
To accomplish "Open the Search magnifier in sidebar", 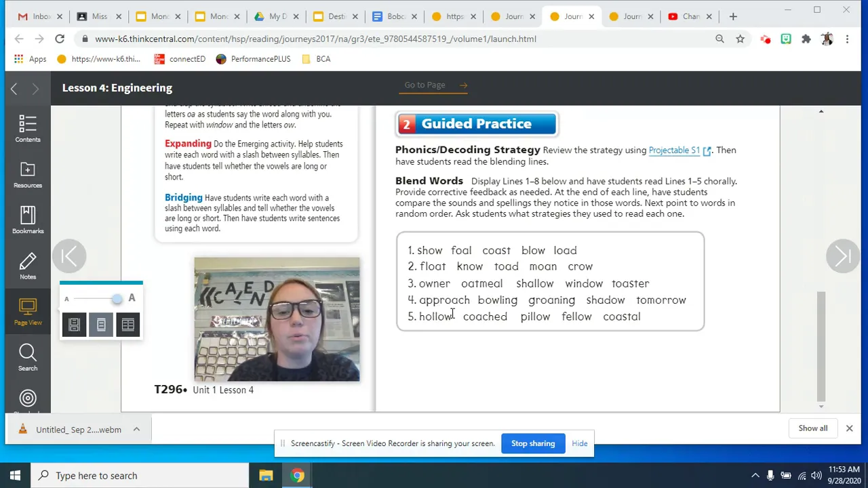I will click(x=28, y=357).
